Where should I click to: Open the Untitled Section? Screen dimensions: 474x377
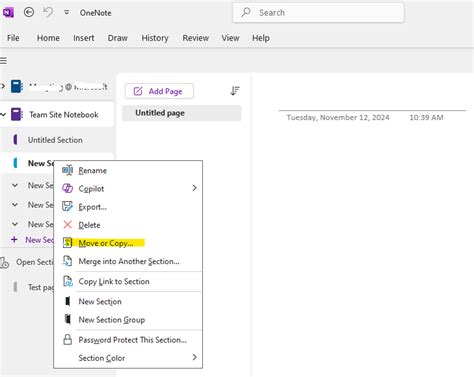(x=55, y=140)
